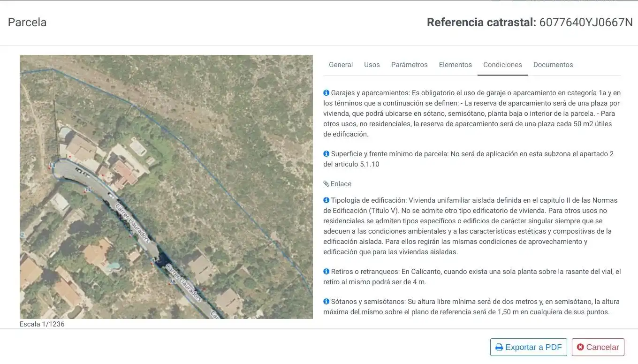638x364 pixels.
Task: Click info icon for Retiros o retranqueos
Action: 326,272
